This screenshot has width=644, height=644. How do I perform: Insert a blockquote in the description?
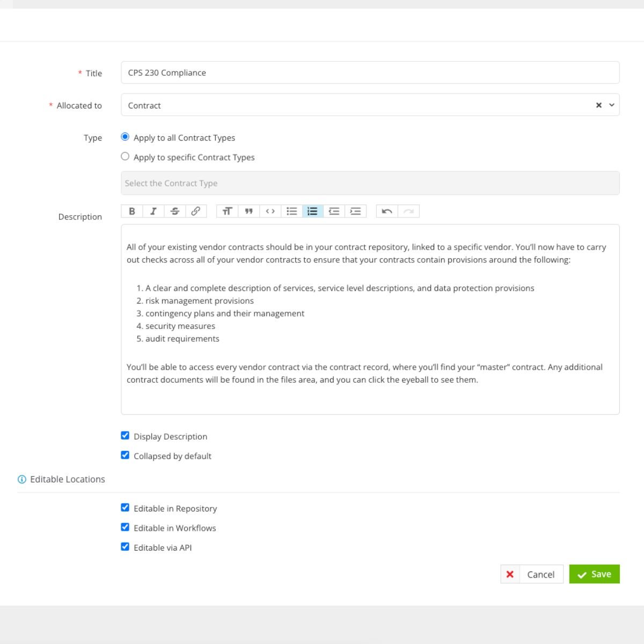pyautogui.click(x=248, y=211)
